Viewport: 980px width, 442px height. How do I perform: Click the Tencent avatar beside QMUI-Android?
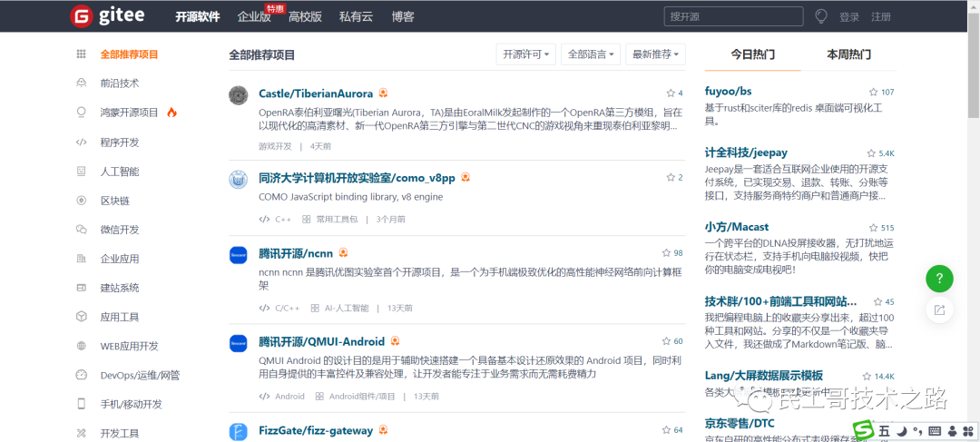click(x=238, y=342)
